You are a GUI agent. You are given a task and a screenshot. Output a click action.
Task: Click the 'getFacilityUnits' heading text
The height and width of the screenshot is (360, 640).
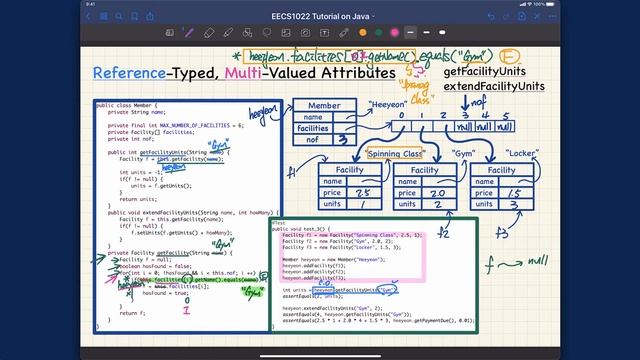click(x=484, y=71)
